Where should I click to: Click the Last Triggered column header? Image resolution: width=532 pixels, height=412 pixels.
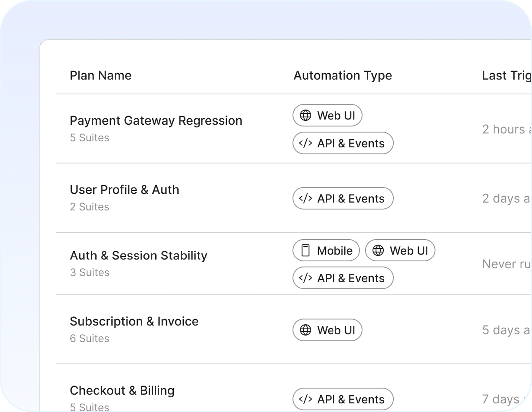click(506, 76)
